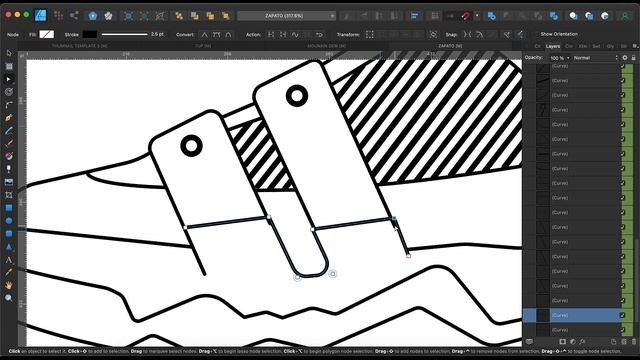Select the Artistic Text tool
640x360 pixels.
click(9, 260)
